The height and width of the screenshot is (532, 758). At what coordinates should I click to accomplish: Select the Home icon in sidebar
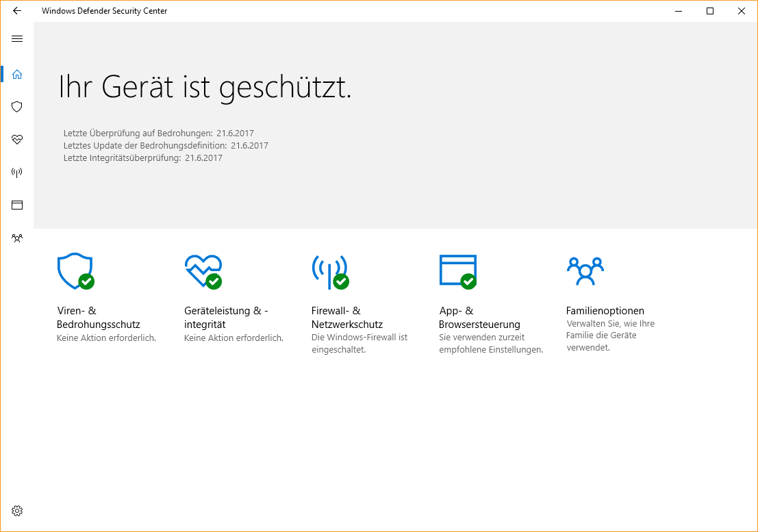click(x=17, y=75)
